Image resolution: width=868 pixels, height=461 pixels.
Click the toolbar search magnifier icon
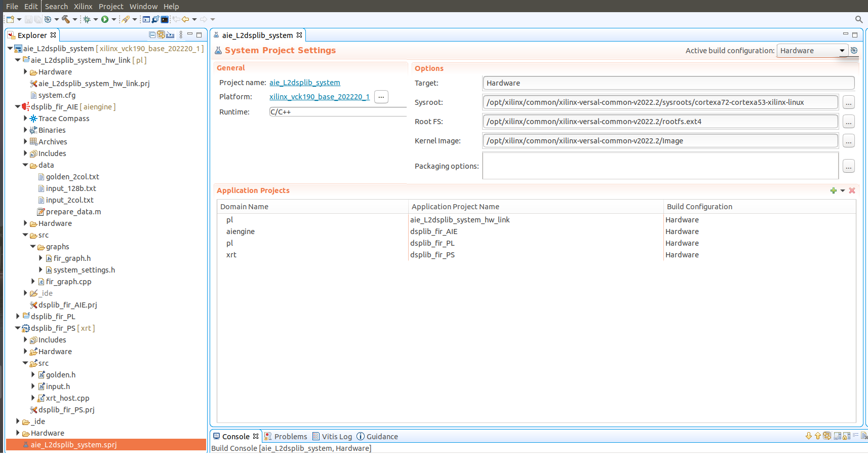click(x=859, y=19)
